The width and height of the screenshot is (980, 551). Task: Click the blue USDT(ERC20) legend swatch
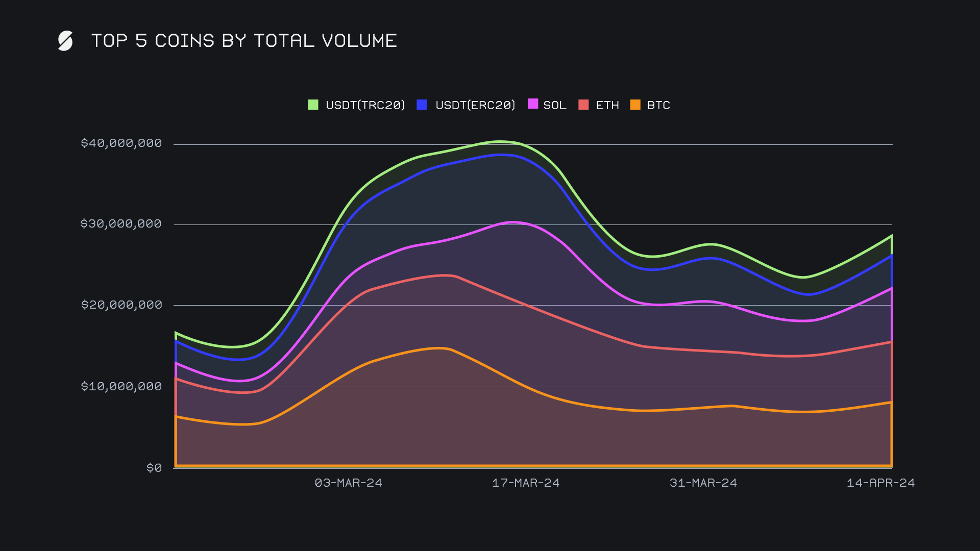(x=422, y=105)
